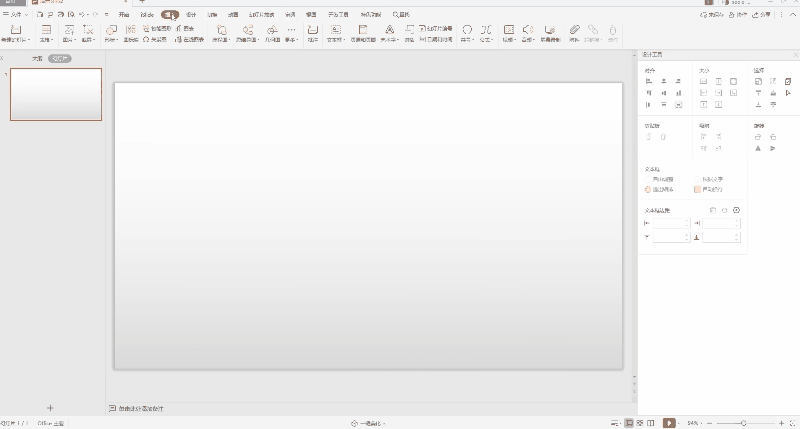
Task: Click Align Left in Design Tools panel
Action: tap(648, 81)
